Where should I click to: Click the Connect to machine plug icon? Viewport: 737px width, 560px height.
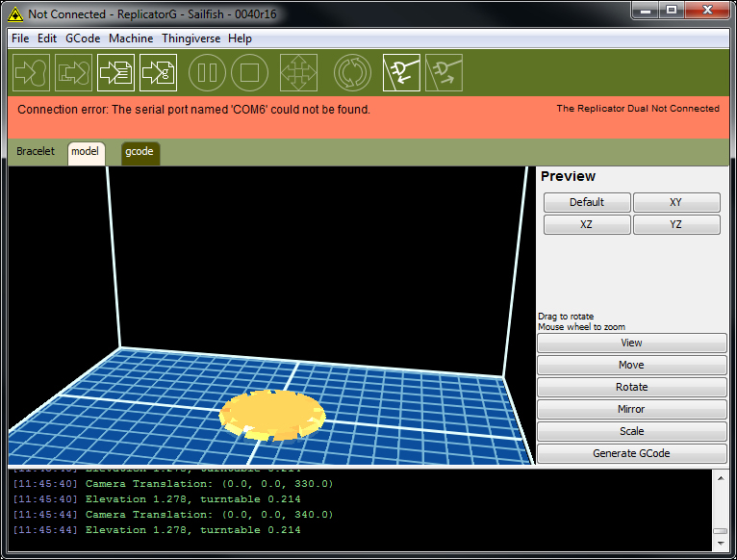(401, 73)
